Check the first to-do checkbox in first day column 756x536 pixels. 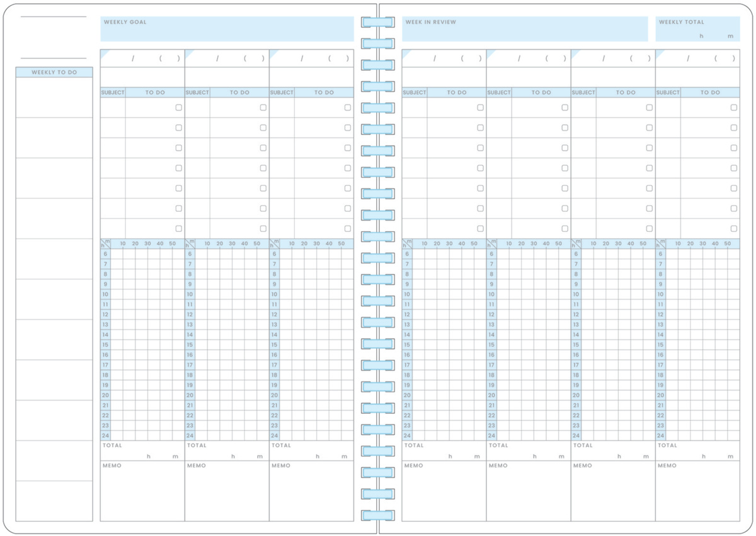(178, 108)
